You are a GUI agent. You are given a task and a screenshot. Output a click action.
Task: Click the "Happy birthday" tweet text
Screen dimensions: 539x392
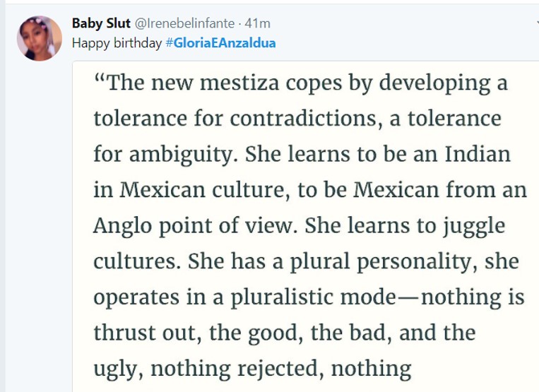[117, 43]
